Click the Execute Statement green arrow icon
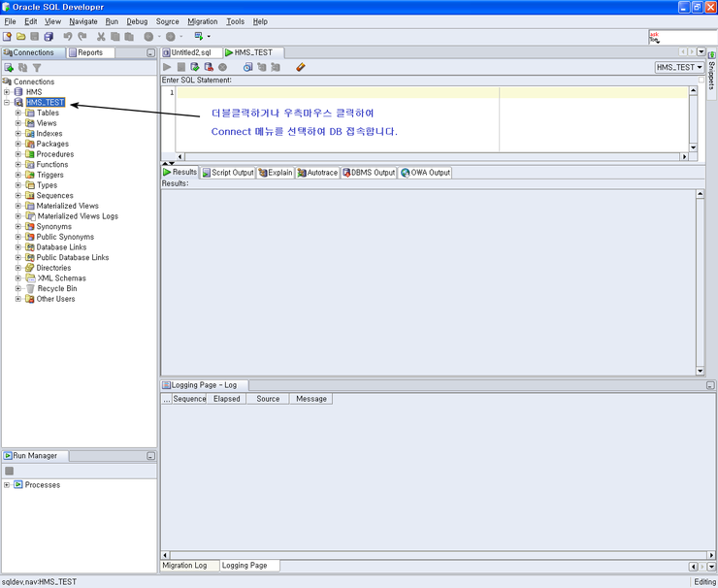Screen dimensions: 718x588 pos(167,67)
